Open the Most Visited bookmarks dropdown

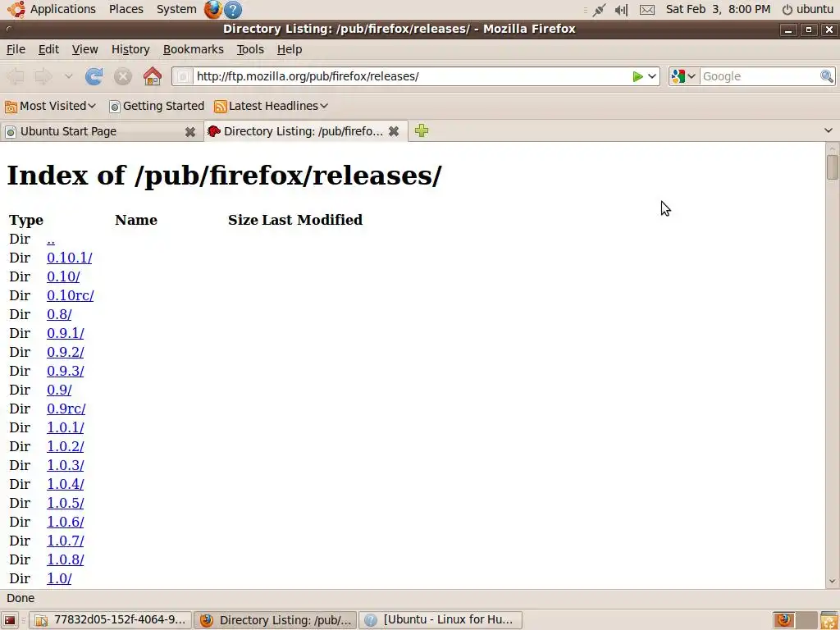pos(50,106)
